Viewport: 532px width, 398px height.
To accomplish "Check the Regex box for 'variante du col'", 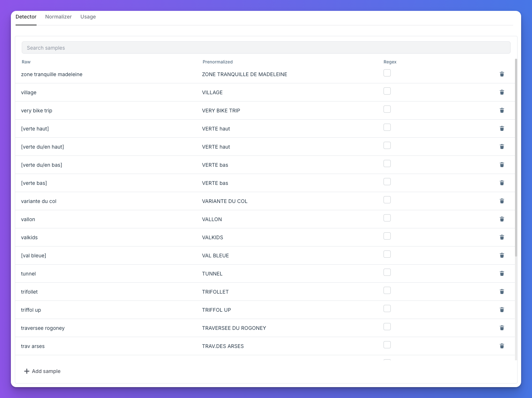I will pyautogui.click(x=387, y=200).
